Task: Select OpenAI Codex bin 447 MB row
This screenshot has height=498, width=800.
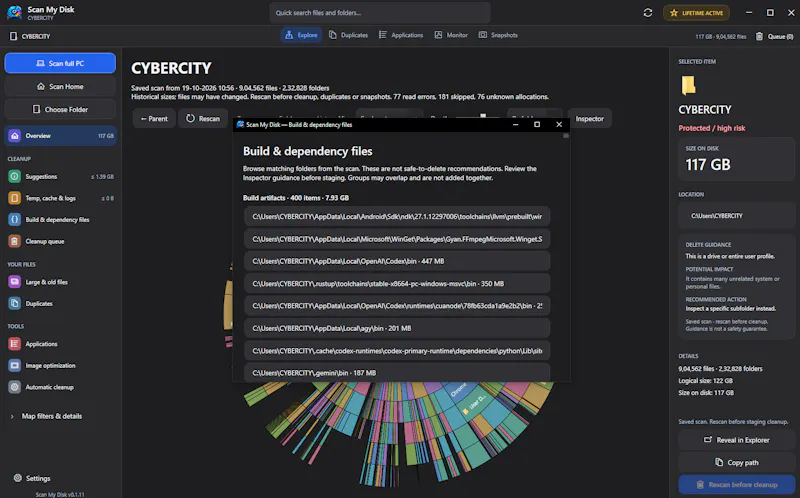Action: pyautogui.click(x=397, y=261)
